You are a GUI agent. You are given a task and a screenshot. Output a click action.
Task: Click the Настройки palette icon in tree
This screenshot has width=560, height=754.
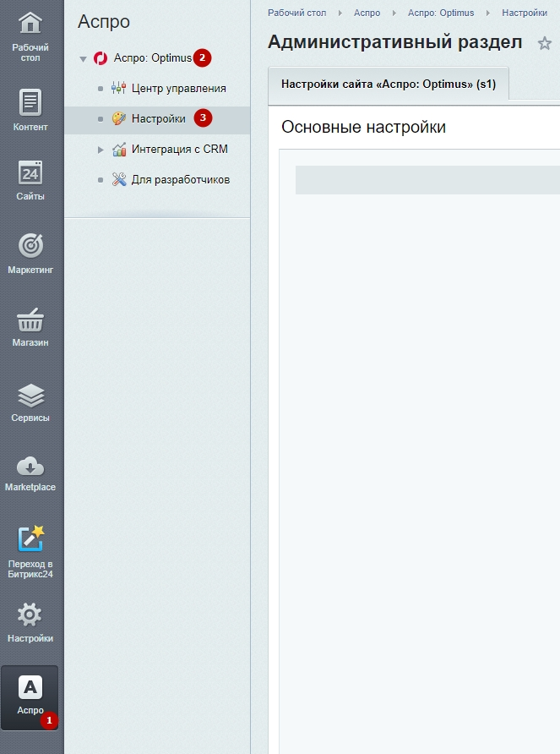(119, 118)
